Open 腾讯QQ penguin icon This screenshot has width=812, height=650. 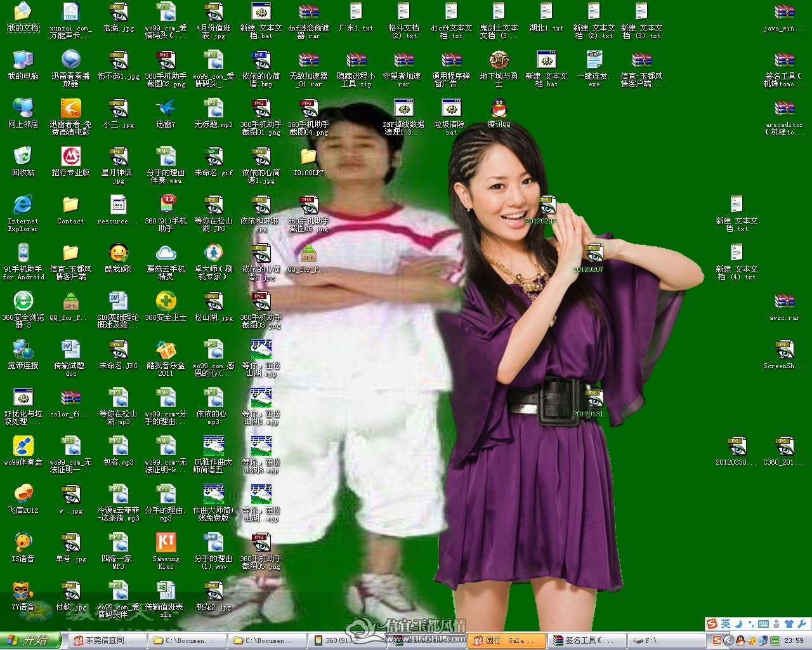[x=499, y=113]
